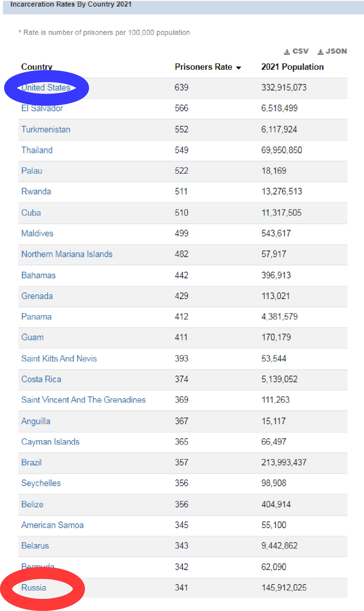The height and width of the screenshot is (611, 364).
Task: Open the Brazil country link
Action: (31, 462)
